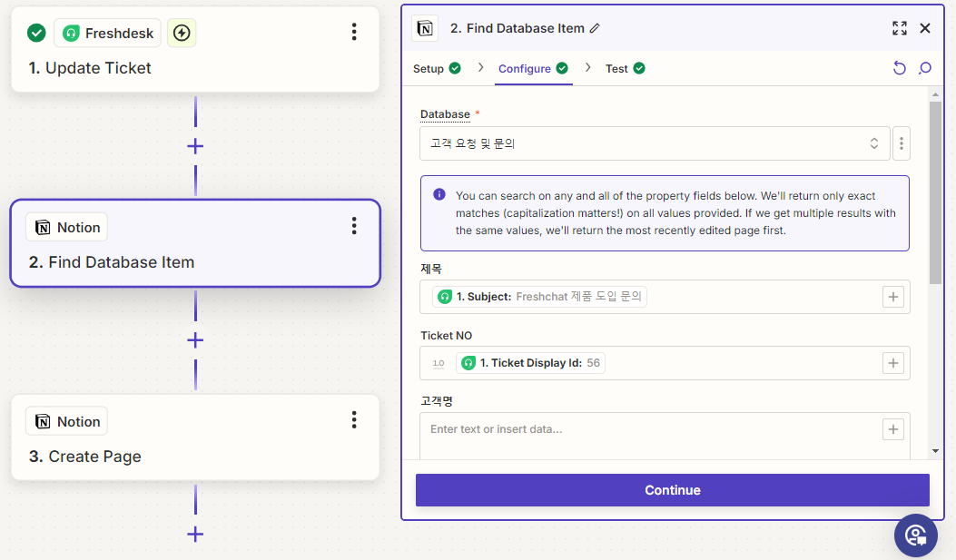Open Find Database Item step three-dot menu

click(354, 226)
